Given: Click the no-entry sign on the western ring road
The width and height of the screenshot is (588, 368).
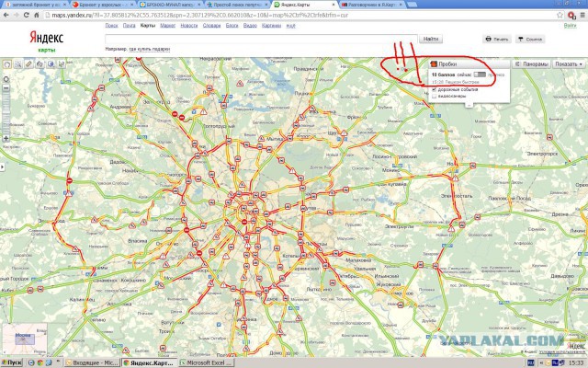Looking at the screenshot, I should coord(70,180).
